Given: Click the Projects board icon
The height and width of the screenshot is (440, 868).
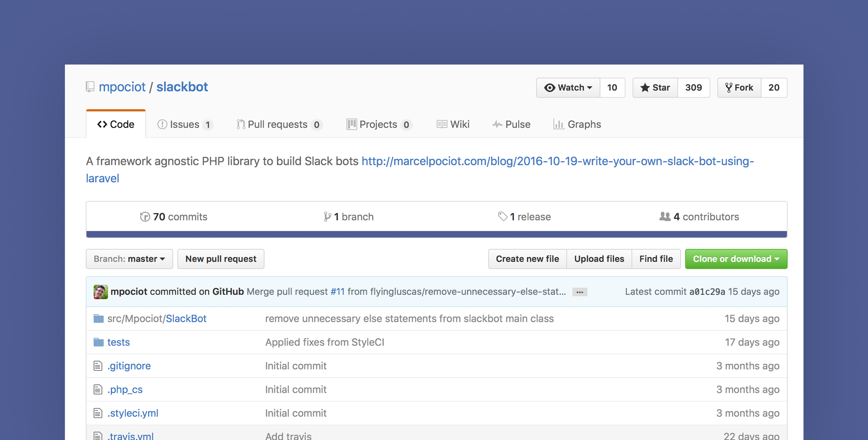Looking at the screenshot, I should (352, 124).
